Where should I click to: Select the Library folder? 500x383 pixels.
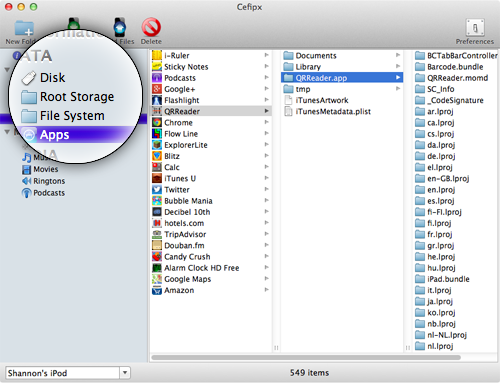302,67
